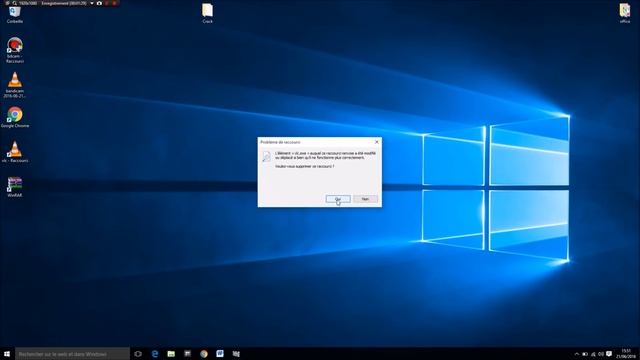640x360 pixels.
Task: Select the Corbeille recycle bin desktop icon
Action: pyautogui.click(x=15, y=14)
